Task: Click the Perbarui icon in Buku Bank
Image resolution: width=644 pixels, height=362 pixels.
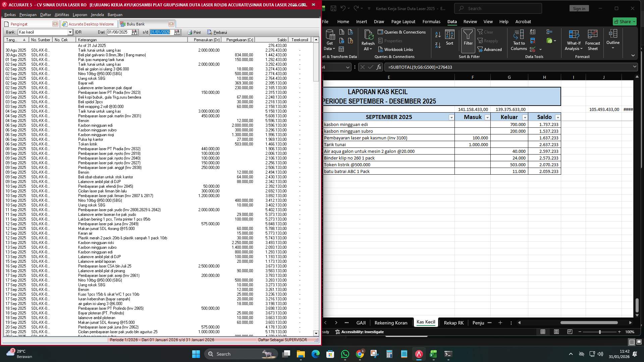Action: pyautogui.click(x=209, y=32)
